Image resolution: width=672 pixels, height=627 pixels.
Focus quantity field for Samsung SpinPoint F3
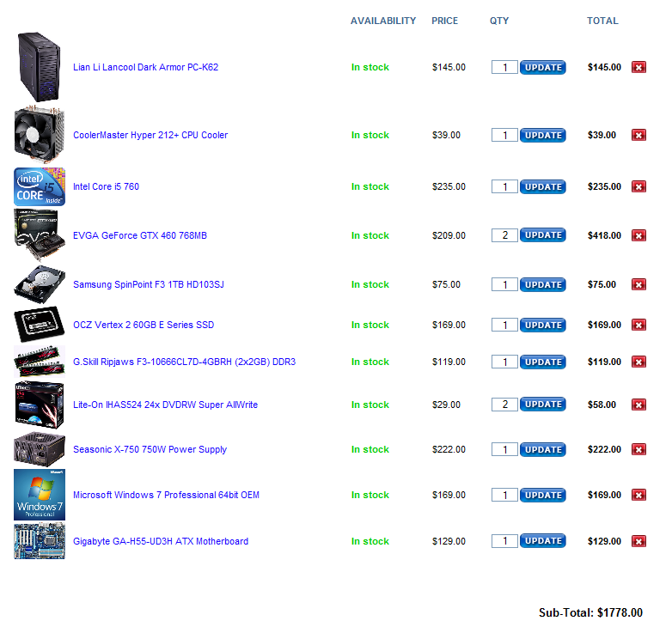pos(504,284)
